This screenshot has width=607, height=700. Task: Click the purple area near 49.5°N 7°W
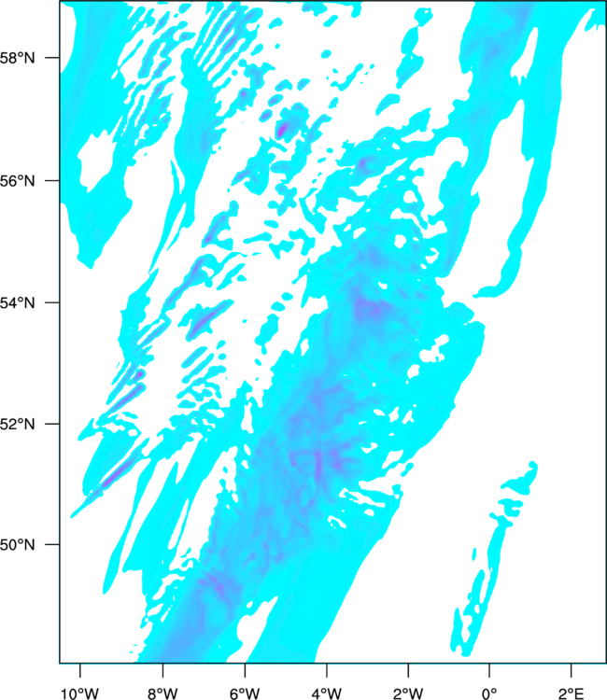[x=217, y=584]
